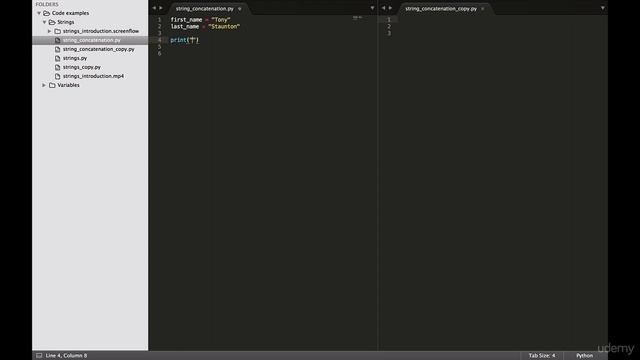640x360 pixels.
Task: Select the Variables folder label
Action: [68, 85]
